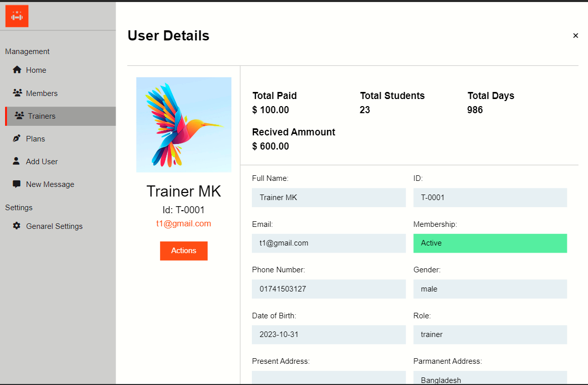Click the Phone Number field 01741503127
Screen dimensions: 588x385
coord(329,289)
